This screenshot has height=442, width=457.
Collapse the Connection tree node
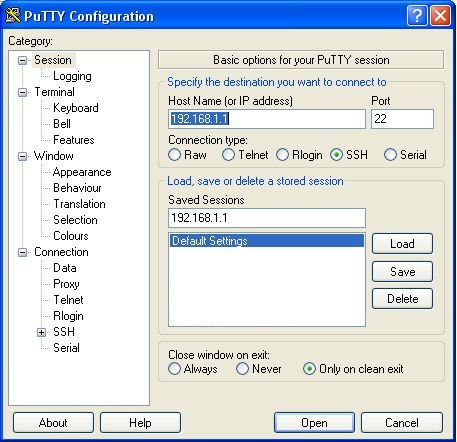22,252
